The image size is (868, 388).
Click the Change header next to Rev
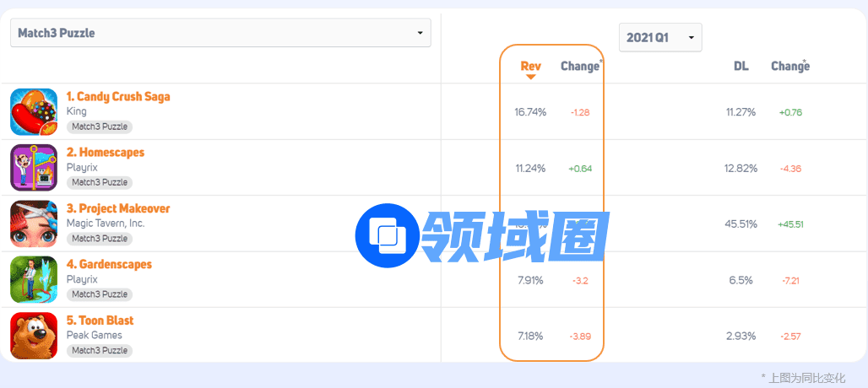(x=579, y=66)
